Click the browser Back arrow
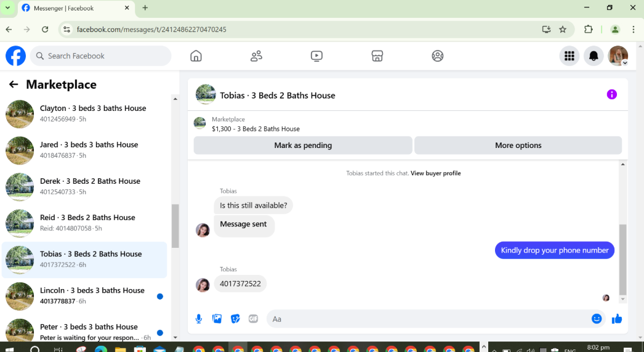 pos(9,29)
